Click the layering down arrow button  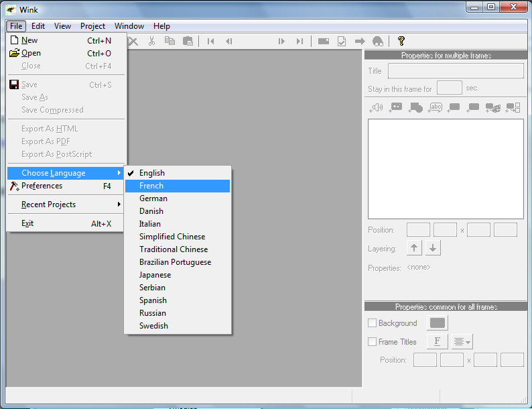(433, 248)
